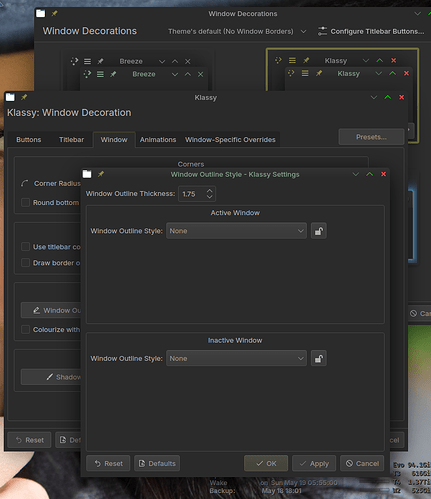431x499 pixels.
Task: Open the Window-Specific Overrides tab
Action: point(230,140)
